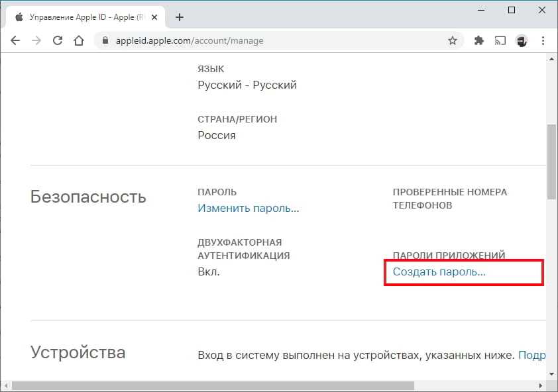Select the Управление Apple ID tab
The image size is (558, 392).
(x=85, y=17)
